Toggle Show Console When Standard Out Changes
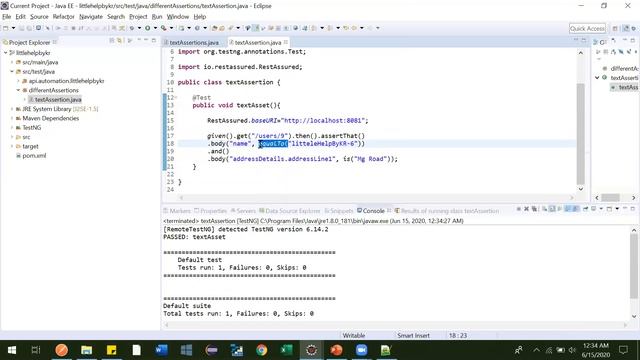 point(567,209)
